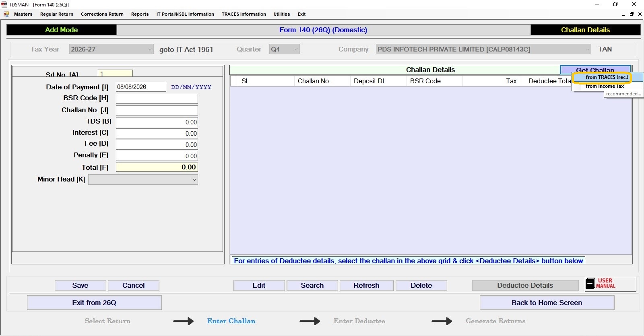Click the 'goto IT Act 1961' link
The image size is (644, 336).
pos(186,49)
